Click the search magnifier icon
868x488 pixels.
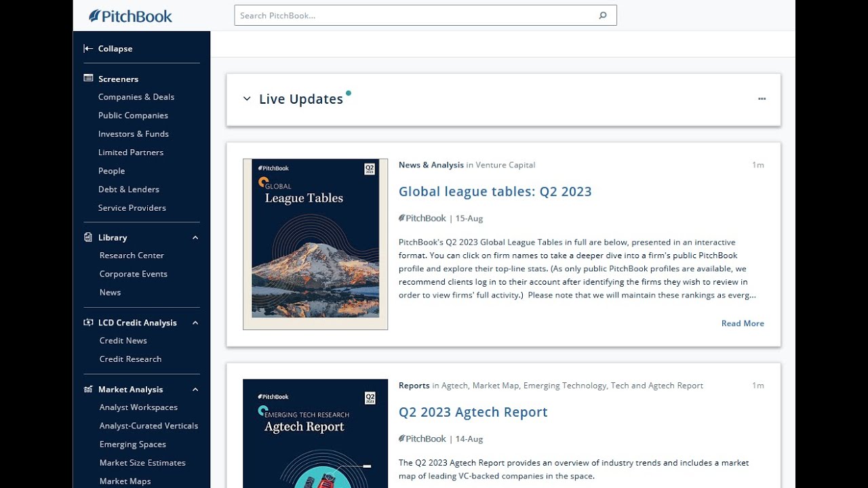click(x=602, y=16)
